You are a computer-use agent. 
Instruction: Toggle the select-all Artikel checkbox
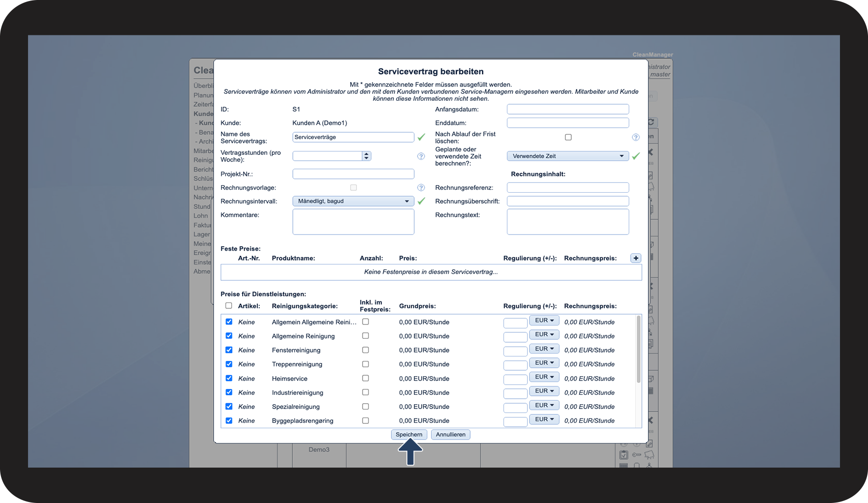coord(229,306)
